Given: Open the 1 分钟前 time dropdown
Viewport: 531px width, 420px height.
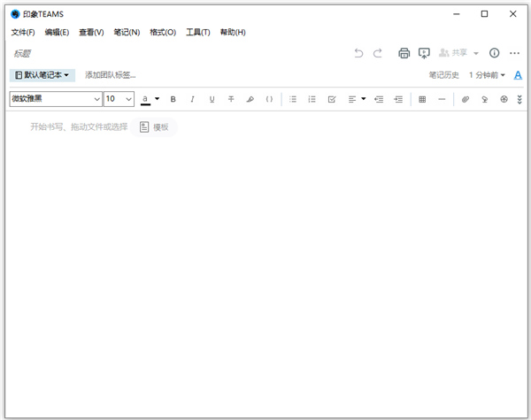Looking at the screenshot, I should [x=487, y=75].
